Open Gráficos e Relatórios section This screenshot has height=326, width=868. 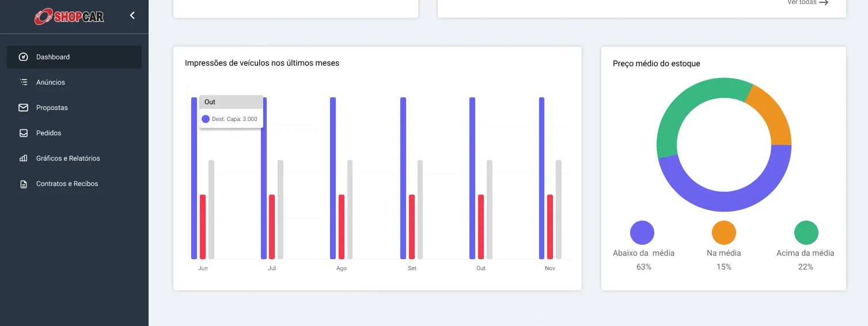68,158
